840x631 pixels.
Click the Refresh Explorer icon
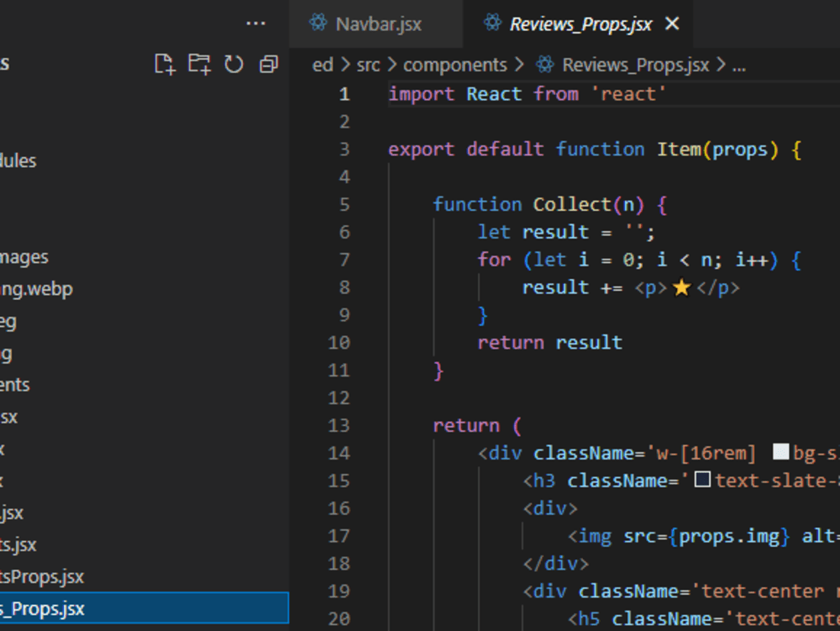click(234, 64)
